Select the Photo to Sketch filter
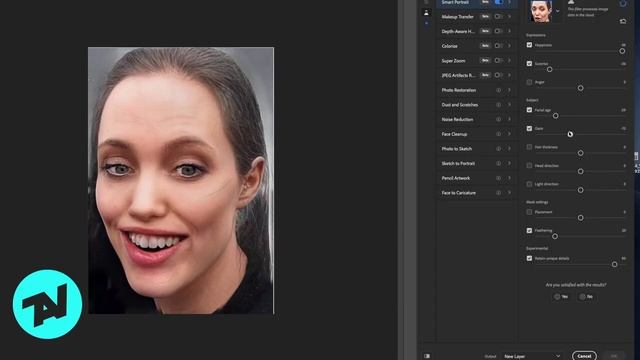 tap(457, 149)
